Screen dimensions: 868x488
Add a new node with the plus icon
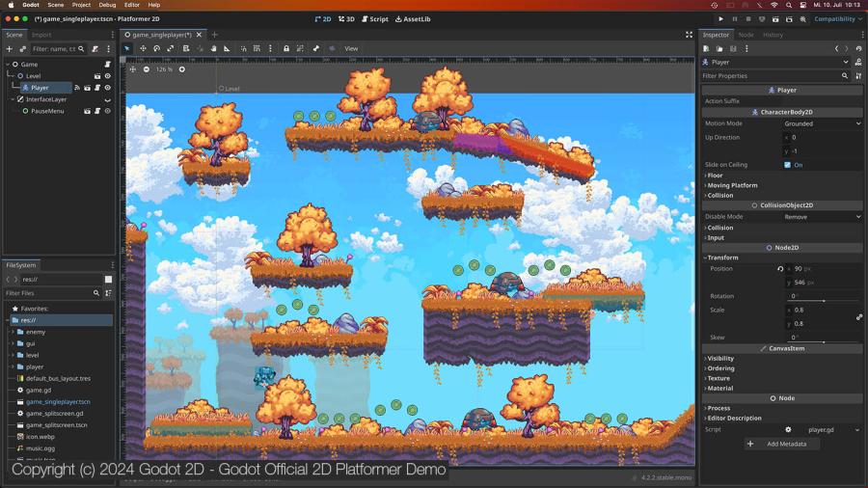coord(10,48)
